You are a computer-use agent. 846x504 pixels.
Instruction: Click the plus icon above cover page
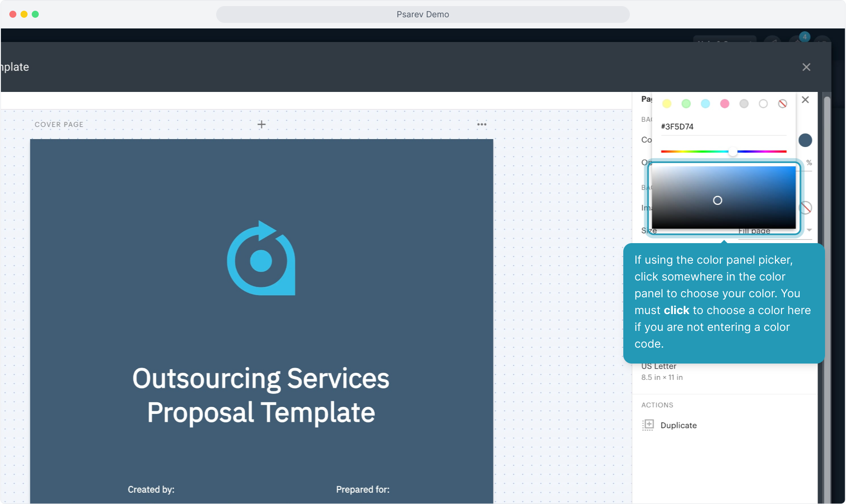261,124
